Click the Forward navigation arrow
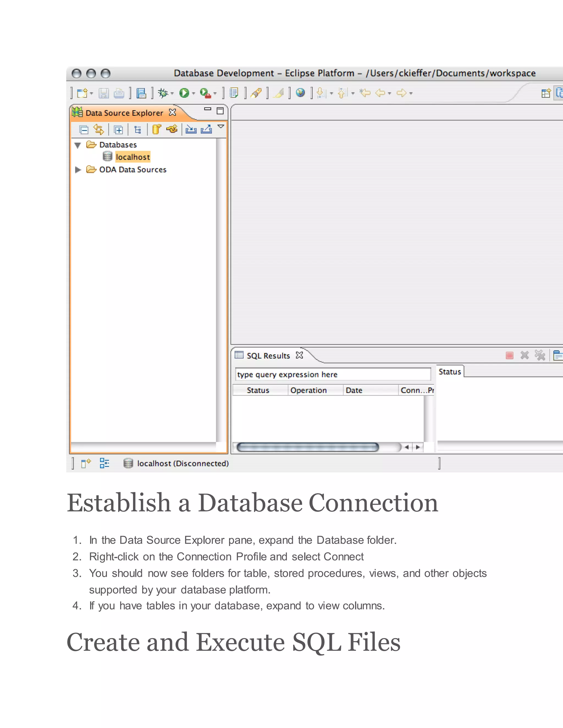The height and width of the screenshot is (728, 563). 402,93
